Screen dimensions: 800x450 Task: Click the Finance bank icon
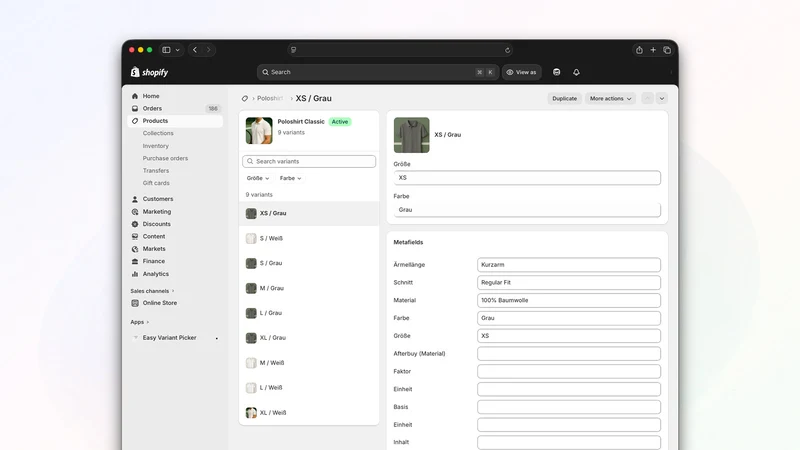click(135, 261)
